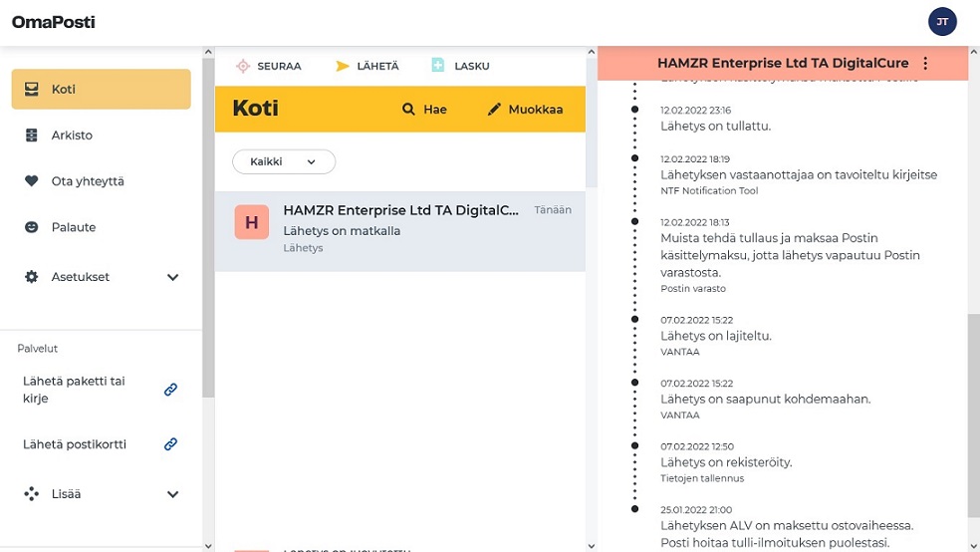Click the smiley icon for Palaute
The height and width of the screenshot is (552, 980).
[31, 227]
